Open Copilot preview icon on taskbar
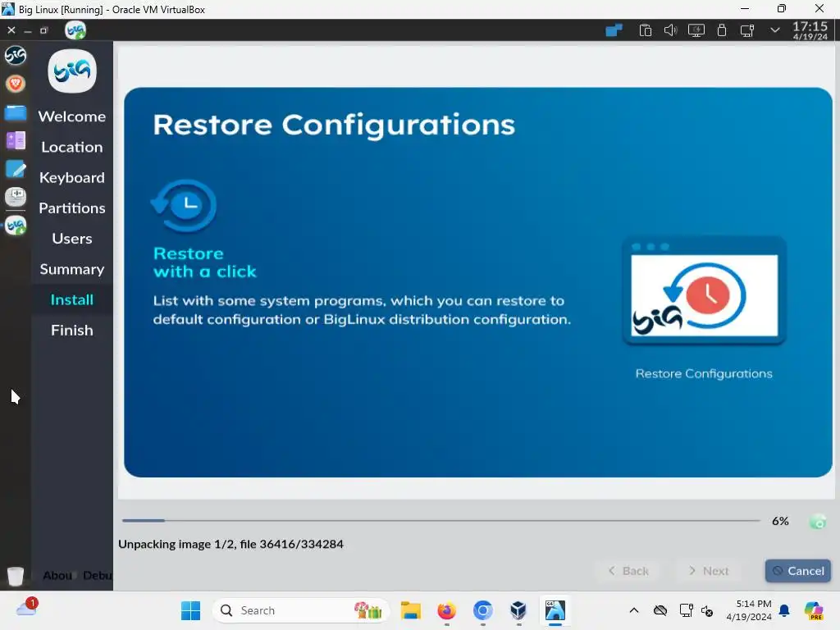The image size is (840, 630). click(x=814, y=610)
